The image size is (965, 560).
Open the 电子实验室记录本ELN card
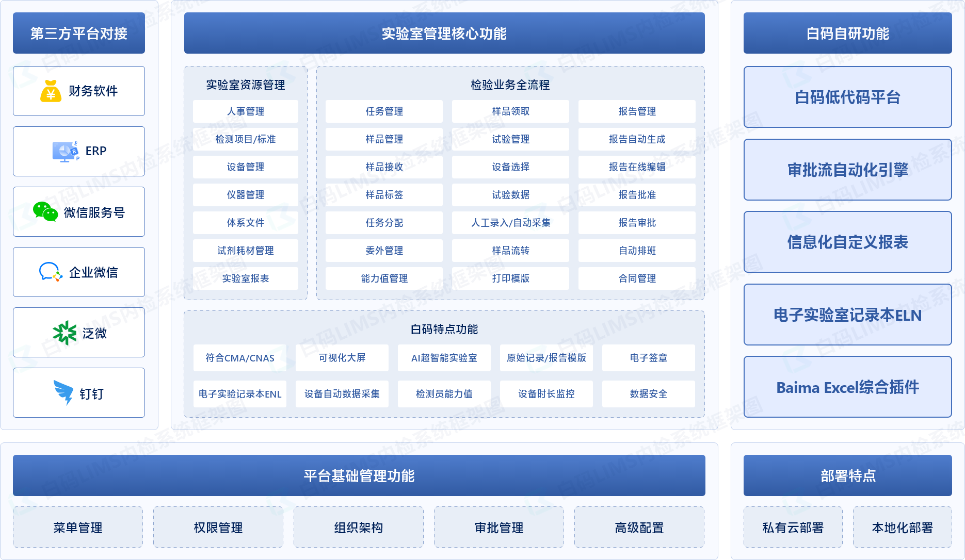tap(848, 315)
